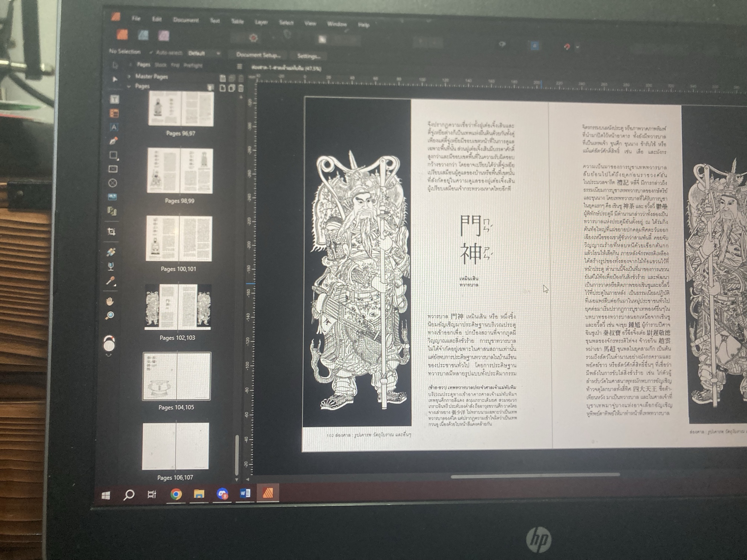The height and width of the screenshot is (560, 747).
Task: Select the Place Image tool
Action: click(x=112, y=197)
